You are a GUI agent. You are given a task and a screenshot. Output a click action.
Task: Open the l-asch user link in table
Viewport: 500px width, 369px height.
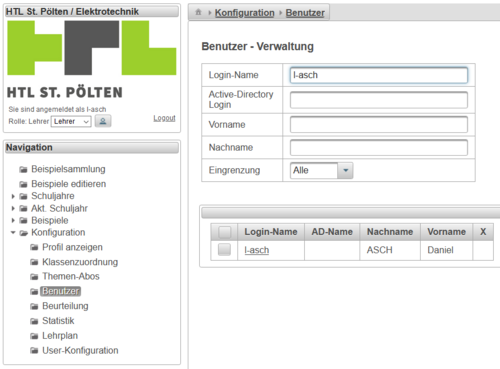tap(257, 250)
